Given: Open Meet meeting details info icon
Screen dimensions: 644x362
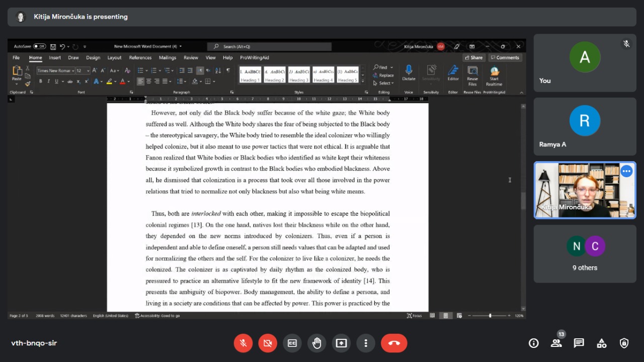Looking at the screenshot, I should click(x=534, y=343).
